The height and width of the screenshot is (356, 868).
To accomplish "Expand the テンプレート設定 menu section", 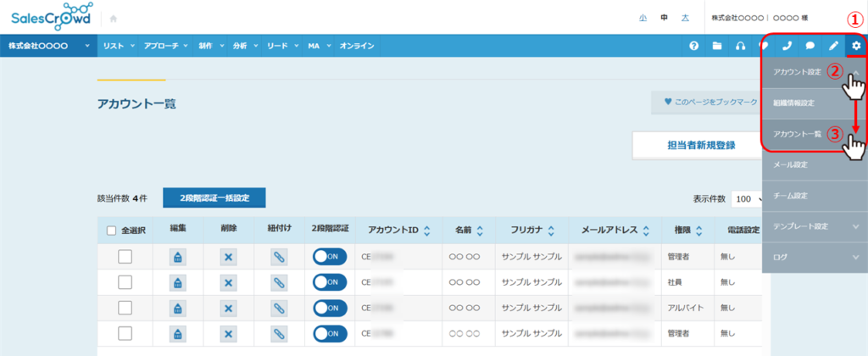I will 814,226.
